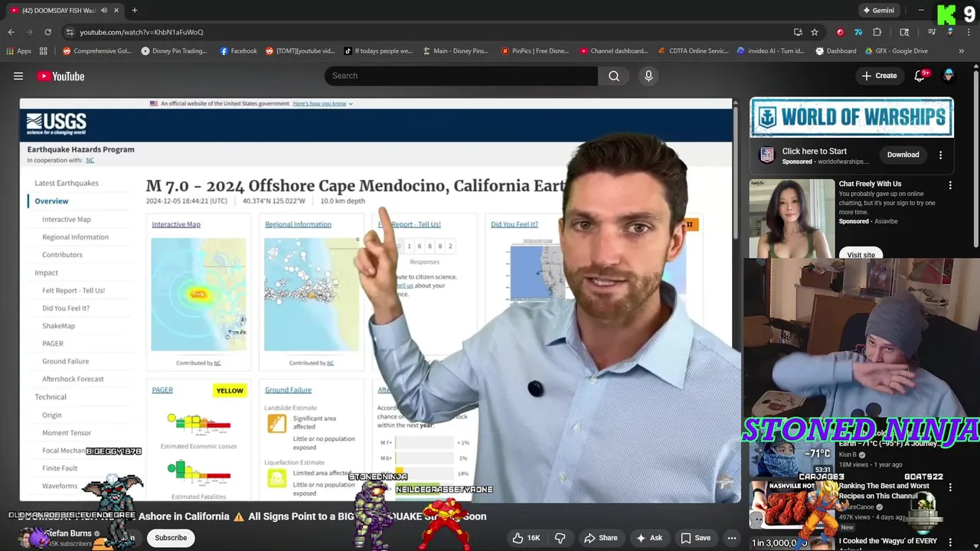Open Gemini in Chrome

878,10
